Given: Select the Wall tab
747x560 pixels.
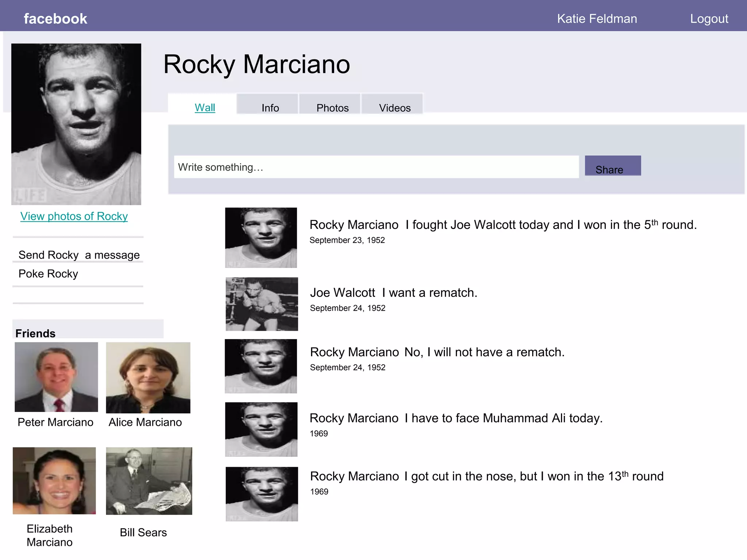Looking at the screenshot, I should (205, 108).
